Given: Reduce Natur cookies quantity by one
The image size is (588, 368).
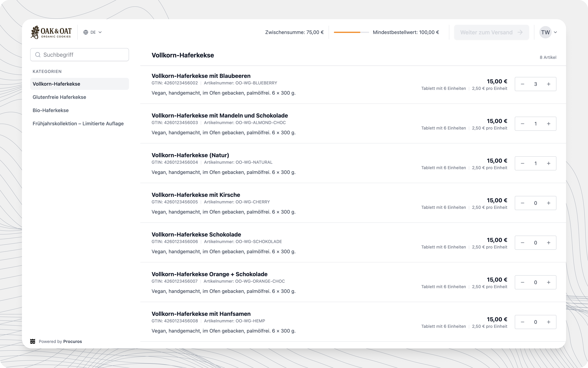Looking at the screenshot, I should coord(522,163).
